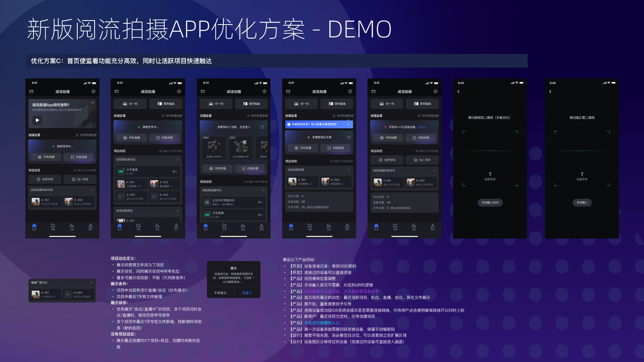Open A-004 card beside A-003

[x=164, y=197]
